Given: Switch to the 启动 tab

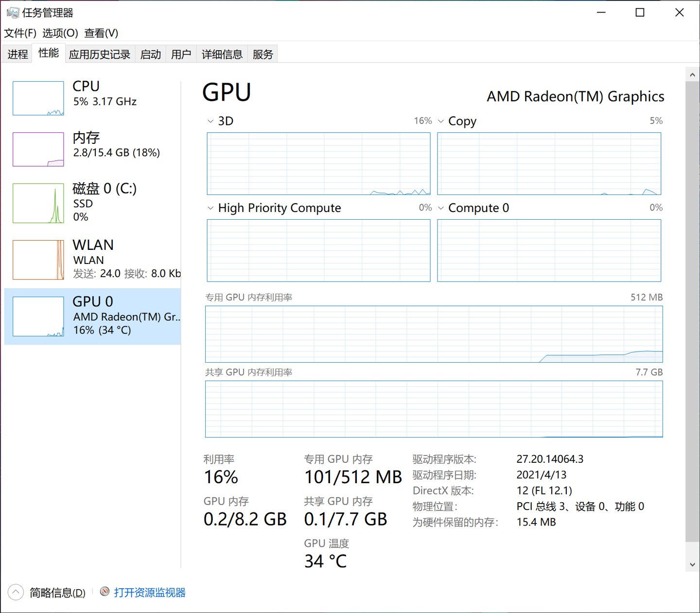Looking at the screenshot, I should [x=151, y=54].
